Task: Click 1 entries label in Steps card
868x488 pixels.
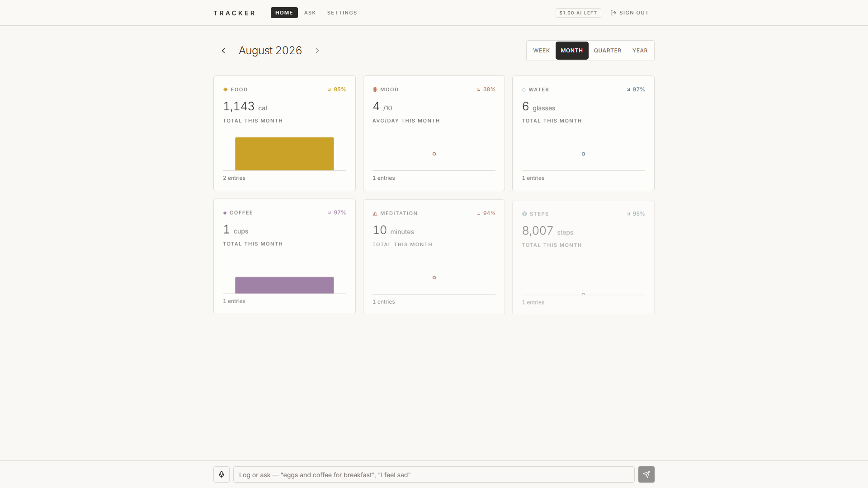Action: [533, 302]
